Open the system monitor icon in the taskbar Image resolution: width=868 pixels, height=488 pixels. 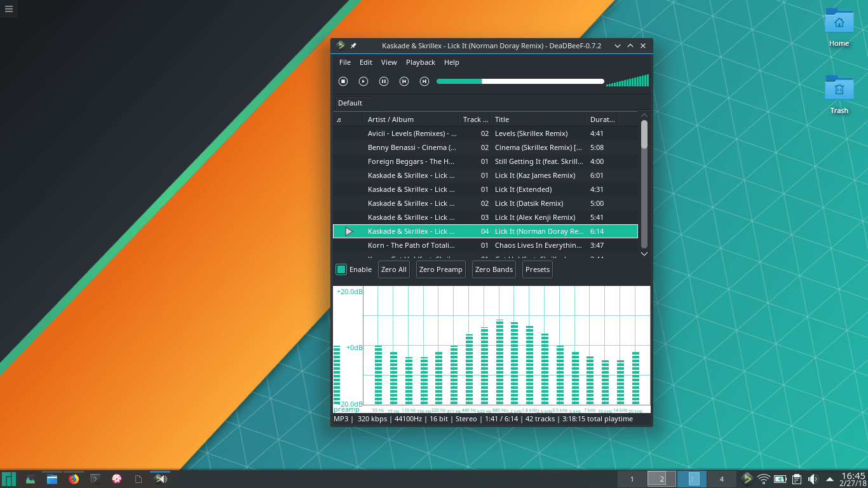pyautogui.click(x=30, y=479)
